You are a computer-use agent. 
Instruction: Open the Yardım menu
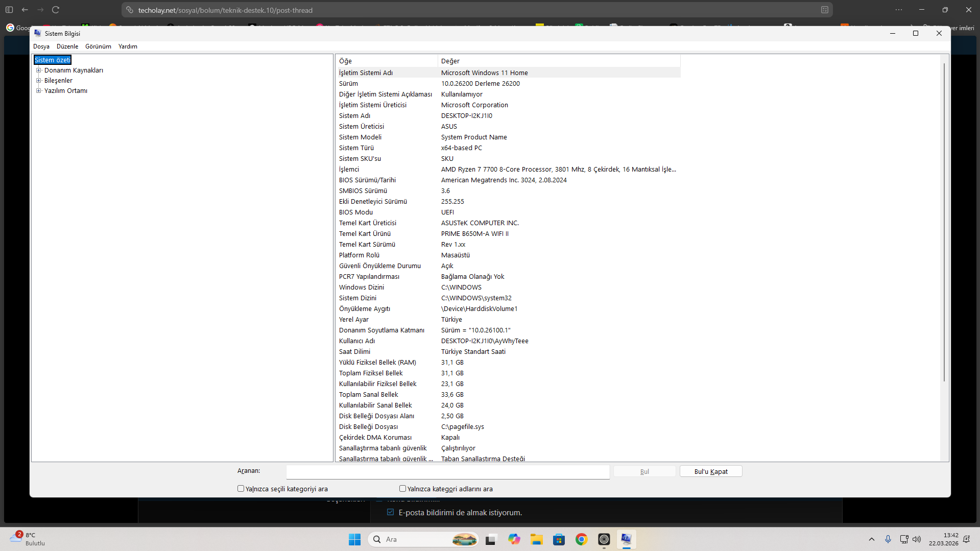click(128, 46)
